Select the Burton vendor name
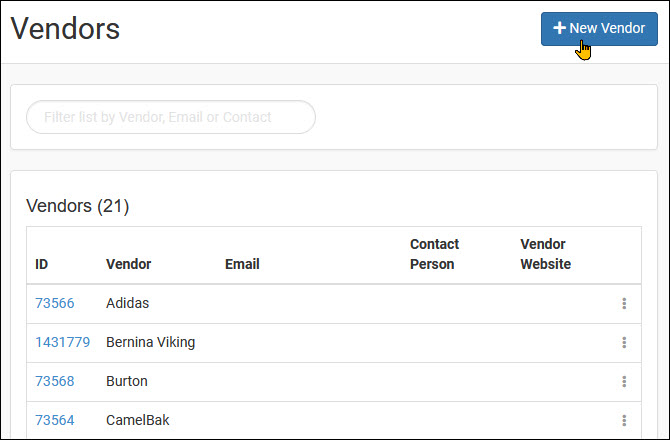Image resolution: width=670 pixels, height=440 pixels. pyautogui.click(x=127, y=381)
